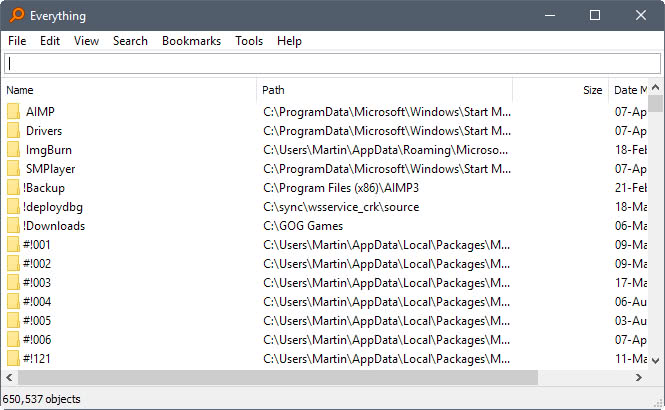The image size is (665, 410).
Task: Select the !Backup folder icon
Action: (x=14, y=188)
